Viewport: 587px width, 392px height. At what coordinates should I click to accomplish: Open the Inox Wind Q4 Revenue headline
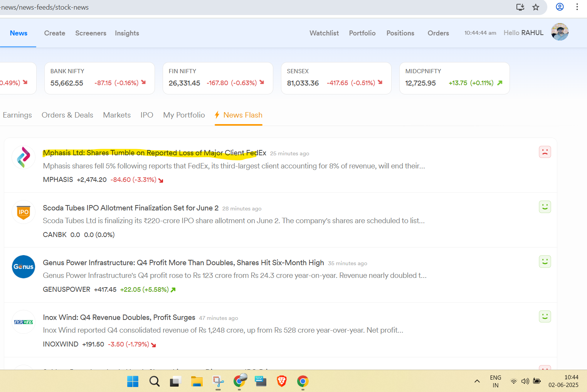pyautogui.click(x=119, y=317)
